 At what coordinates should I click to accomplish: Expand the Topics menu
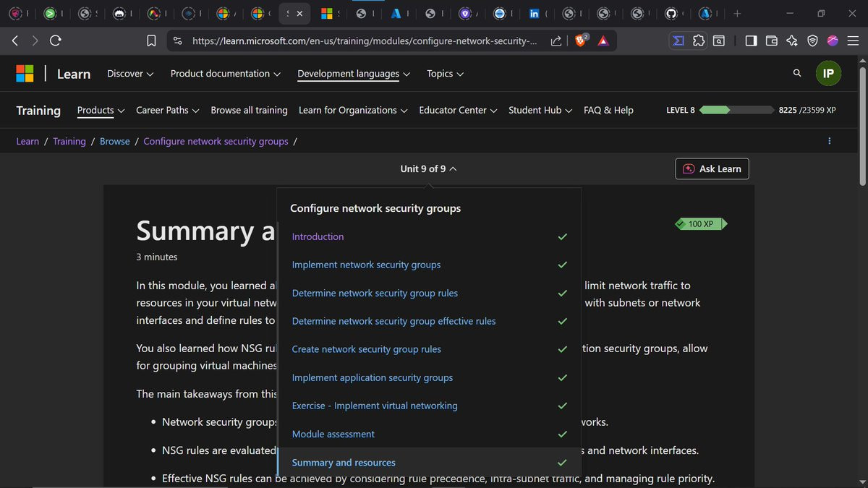tap(445, 74)
